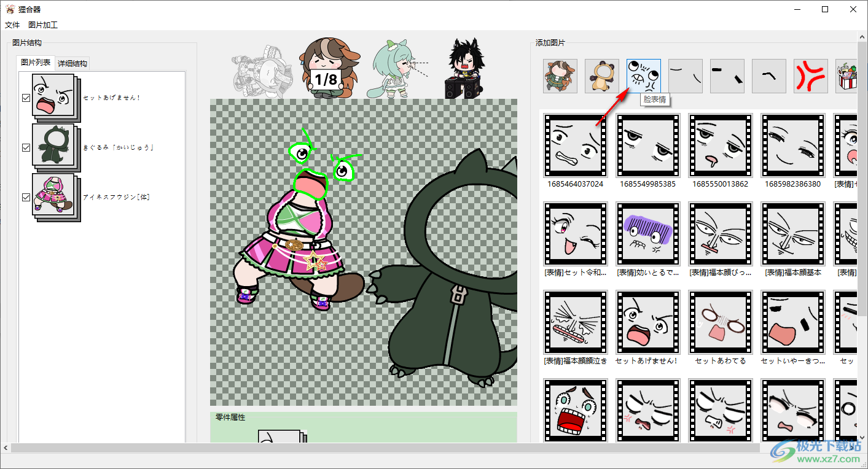Click the セットあわてる caption text

pos(720,360)
